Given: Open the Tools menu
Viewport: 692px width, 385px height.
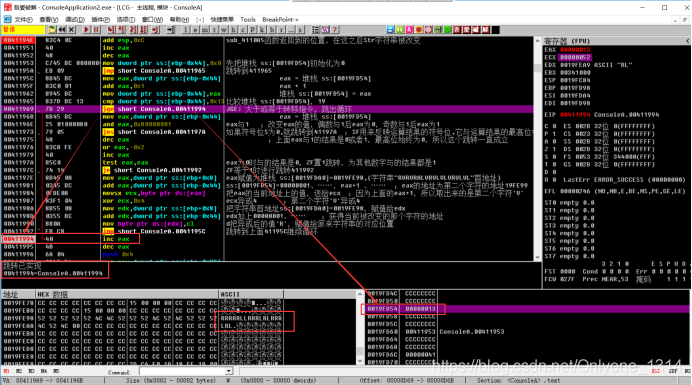Looking at the screenshot, I should pyautogui.click(x=248, y=19).
